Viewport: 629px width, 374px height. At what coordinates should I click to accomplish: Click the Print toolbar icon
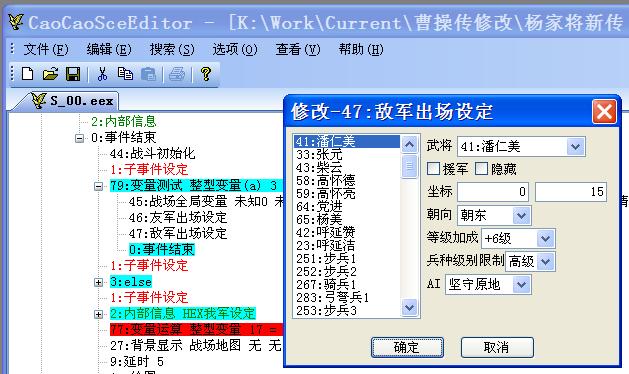pyautogui.click(x=177, y=74)
